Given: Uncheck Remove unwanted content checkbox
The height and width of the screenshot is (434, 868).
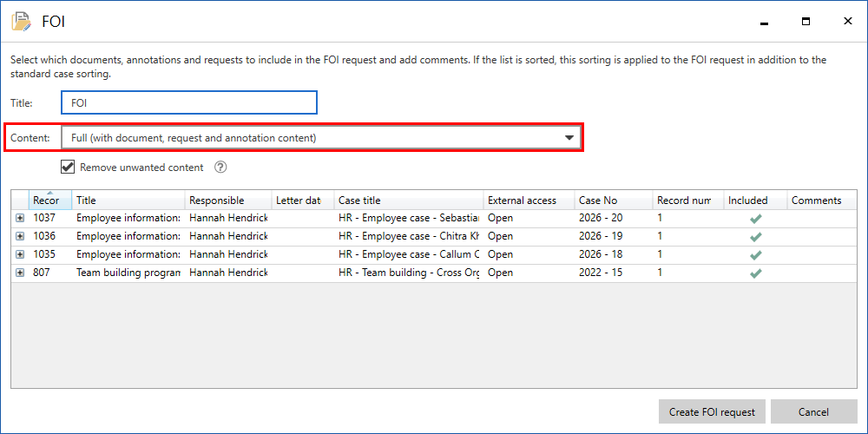Looking at the screenshot, I should pyautogui.click(x=68, y=168).
